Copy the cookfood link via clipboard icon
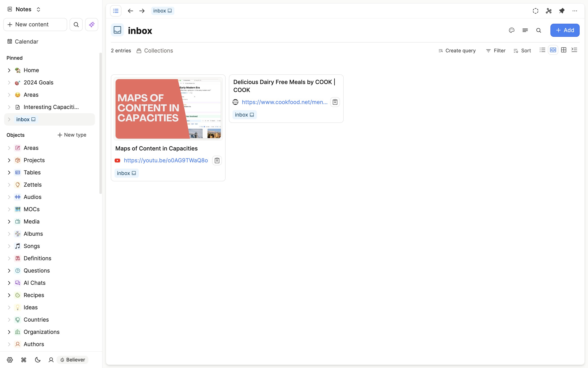Viewport: 588px width, 368px height. coord(335,102)
